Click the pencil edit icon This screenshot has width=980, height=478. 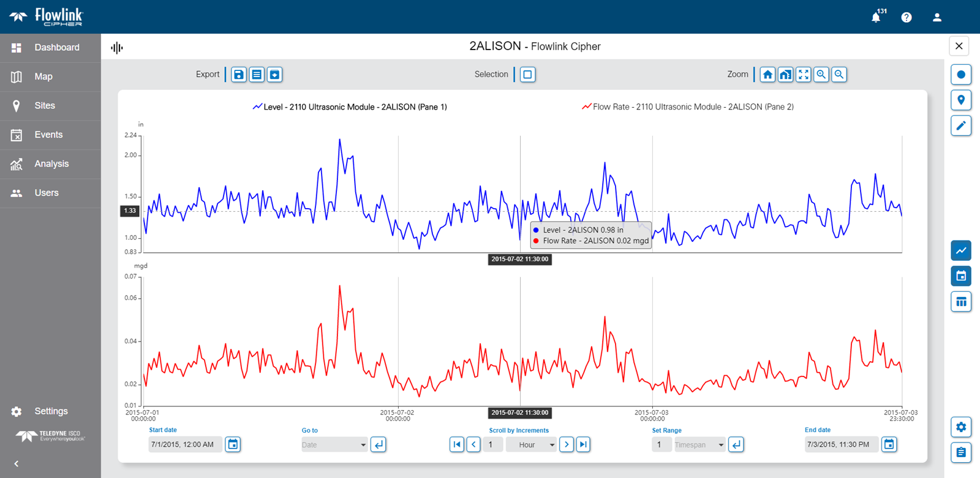click(x=961, y=126)
